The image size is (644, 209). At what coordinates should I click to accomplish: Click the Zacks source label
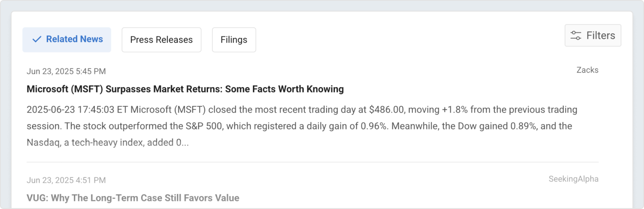click(587, 70)
